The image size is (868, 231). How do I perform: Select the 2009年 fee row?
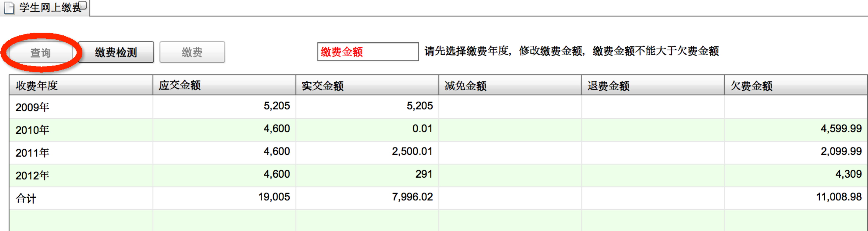[32, 107]
